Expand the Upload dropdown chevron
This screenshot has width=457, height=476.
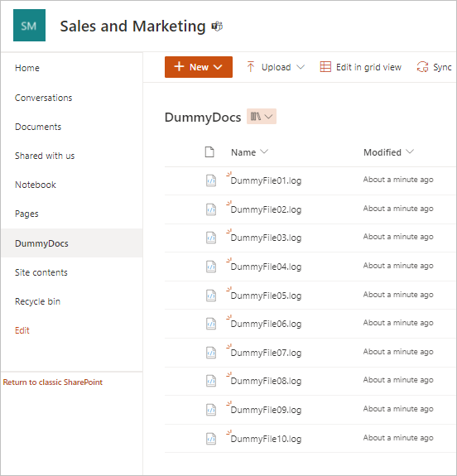point(301,67)
